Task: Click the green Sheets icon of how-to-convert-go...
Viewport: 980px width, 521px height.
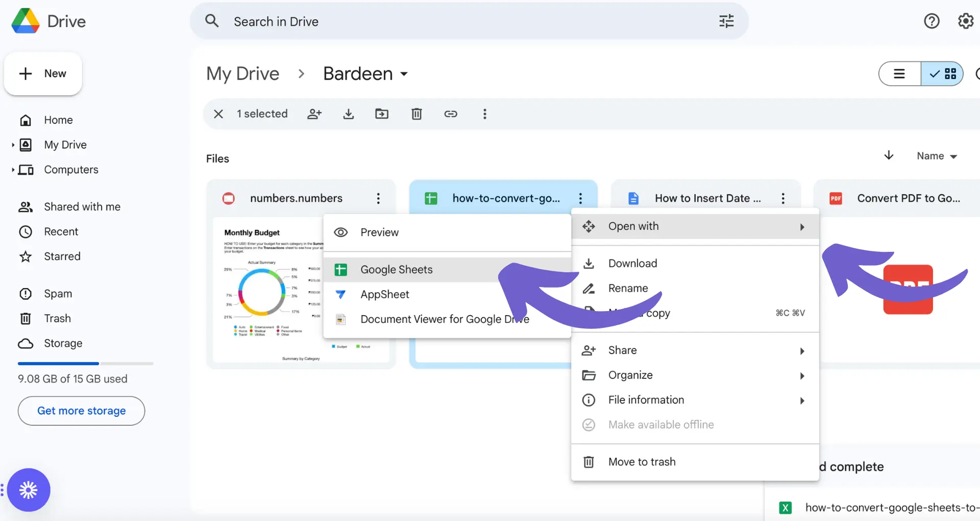Action: pos(431,198)
